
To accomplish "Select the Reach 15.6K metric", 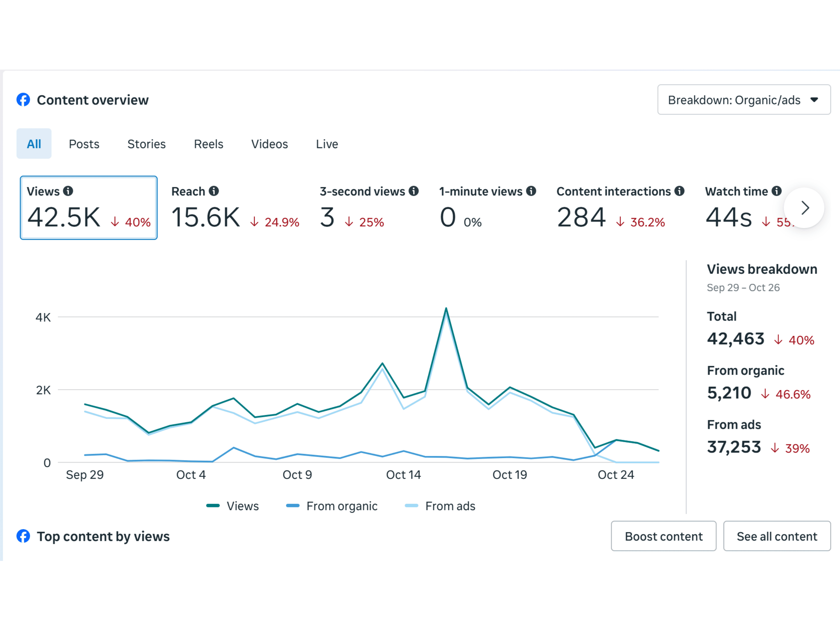I will [x=235, y=208].
